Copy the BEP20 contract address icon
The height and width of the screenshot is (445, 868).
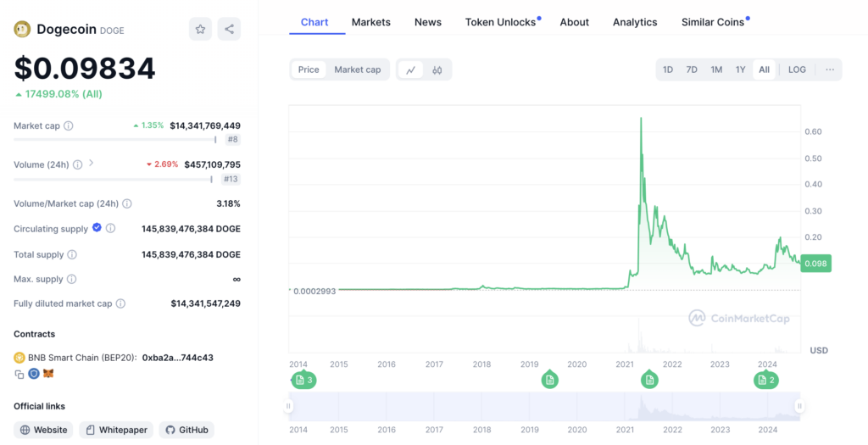(19, 374)
